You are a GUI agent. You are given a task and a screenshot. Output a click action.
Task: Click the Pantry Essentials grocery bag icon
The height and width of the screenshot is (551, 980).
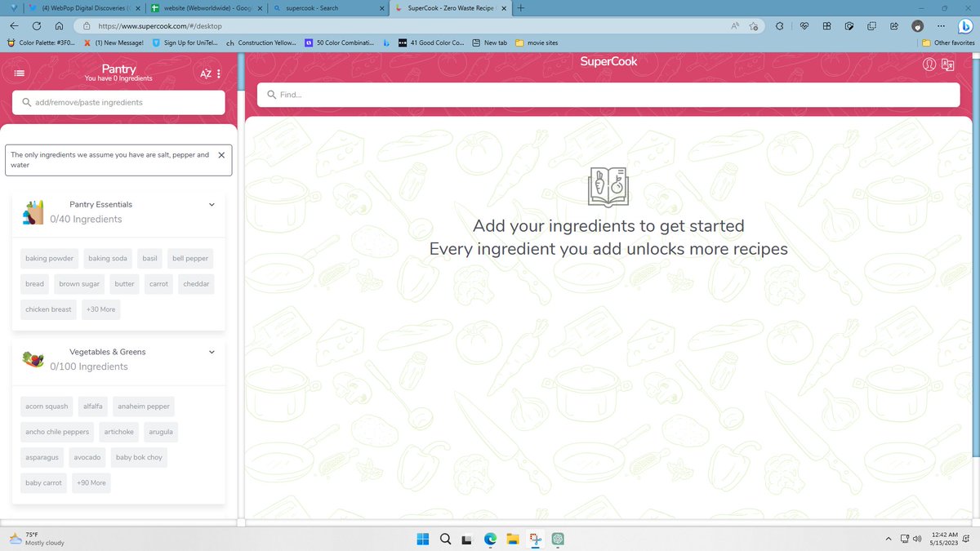pos(33,211)
